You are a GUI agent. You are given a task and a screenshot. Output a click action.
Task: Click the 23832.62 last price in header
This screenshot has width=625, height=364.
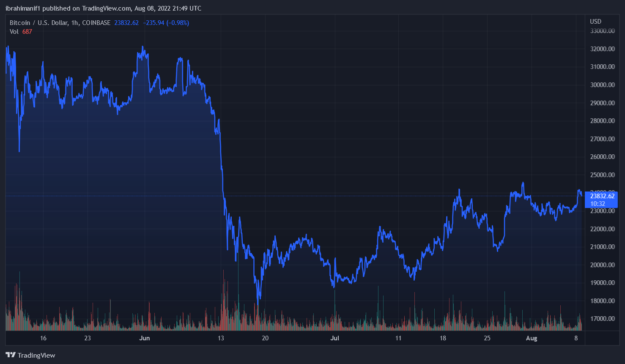[126, 23]
